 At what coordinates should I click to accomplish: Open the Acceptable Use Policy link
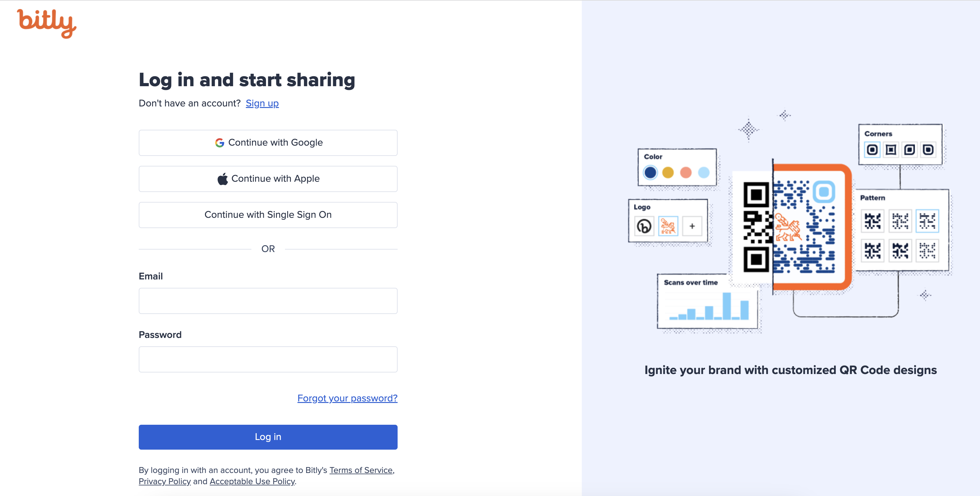pos(252,482)
